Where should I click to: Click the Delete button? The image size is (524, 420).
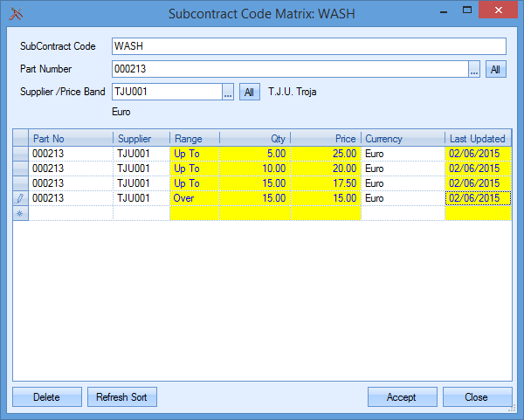point(46,397)
